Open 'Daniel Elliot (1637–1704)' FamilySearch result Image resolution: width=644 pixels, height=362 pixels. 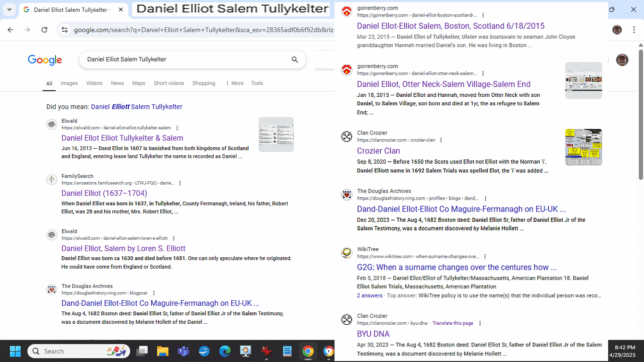(x=104, y=193)
